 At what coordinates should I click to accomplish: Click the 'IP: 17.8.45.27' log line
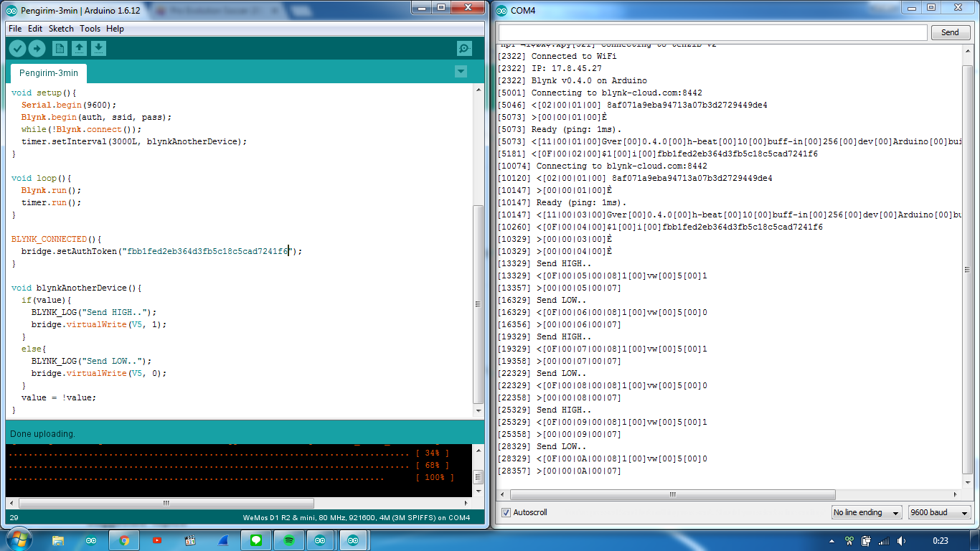pyautogui.click(x=549, y=68)
